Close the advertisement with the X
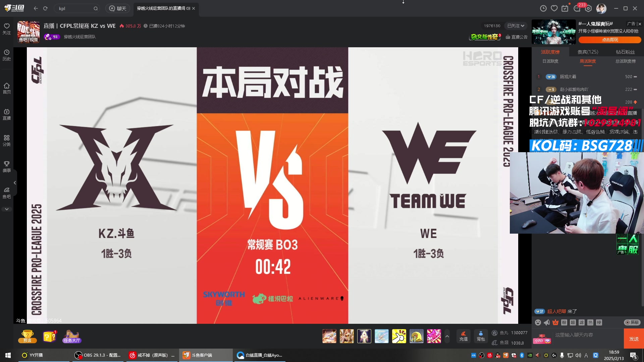This screenshot has width=644, height=362. coord(640,24)
